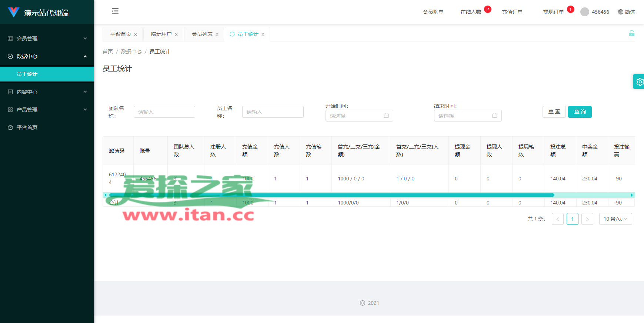
Task: Close the 会员列表 tab
Action: [217, 34]
